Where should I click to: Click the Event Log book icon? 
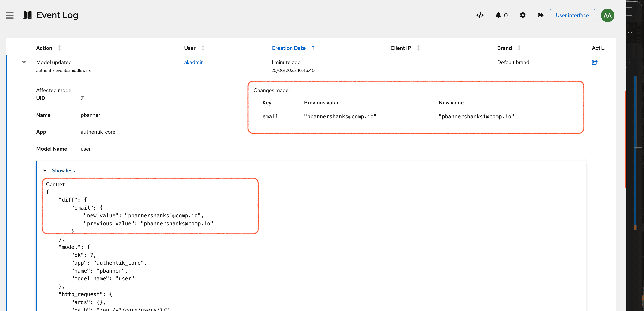[27, 15]
